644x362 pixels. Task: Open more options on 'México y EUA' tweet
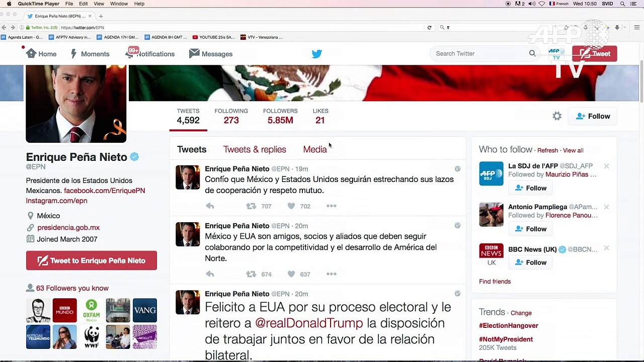click(x=331, y=274)
